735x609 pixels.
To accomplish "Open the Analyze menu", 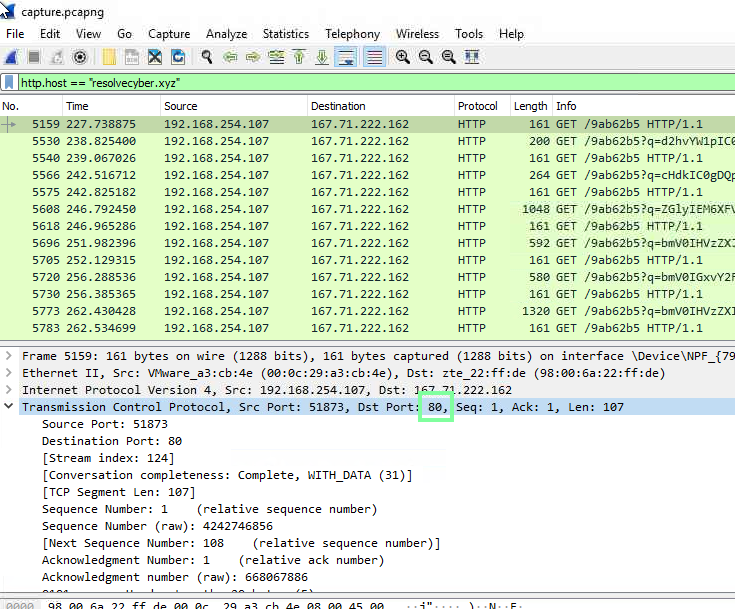I will click(226, 34).
